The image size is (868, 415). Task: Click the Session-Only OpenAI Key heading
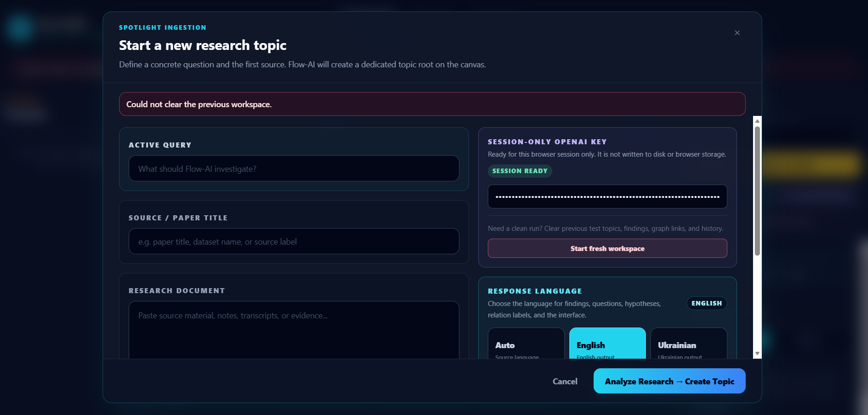tap(547, 142)
